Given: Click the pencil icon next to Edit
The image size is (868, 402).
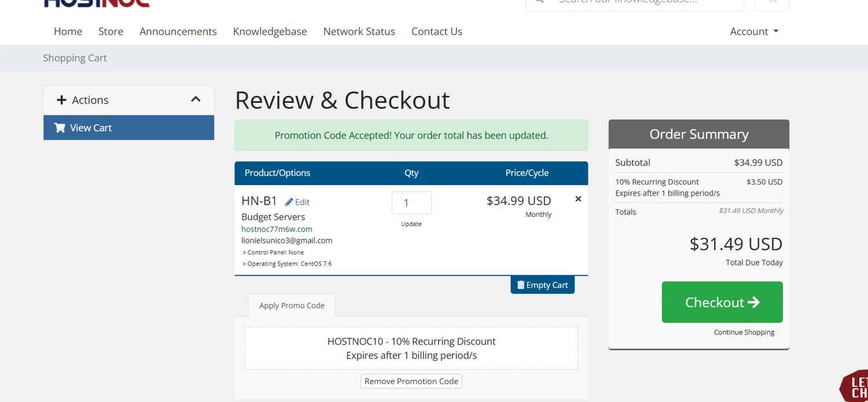Looking at the screenshot, I should 289,202.
